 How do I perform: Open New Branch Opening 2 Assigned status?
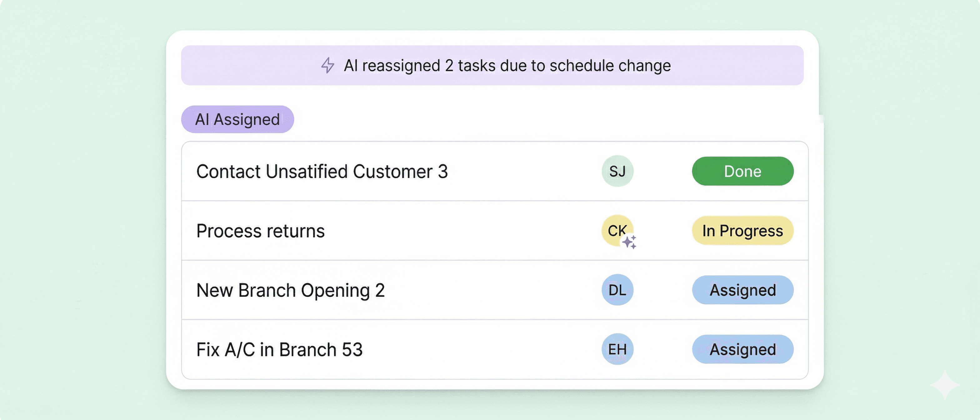742,290
